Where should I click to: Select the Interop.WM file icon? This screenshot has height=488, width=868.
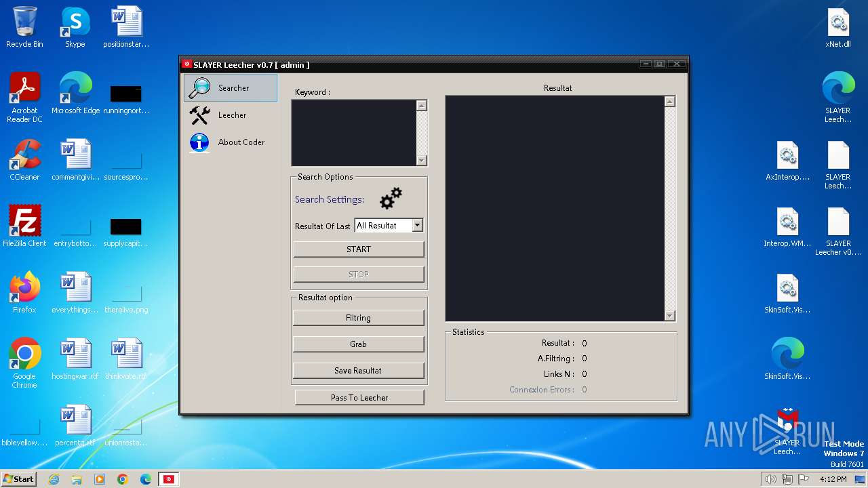(787, 226)
